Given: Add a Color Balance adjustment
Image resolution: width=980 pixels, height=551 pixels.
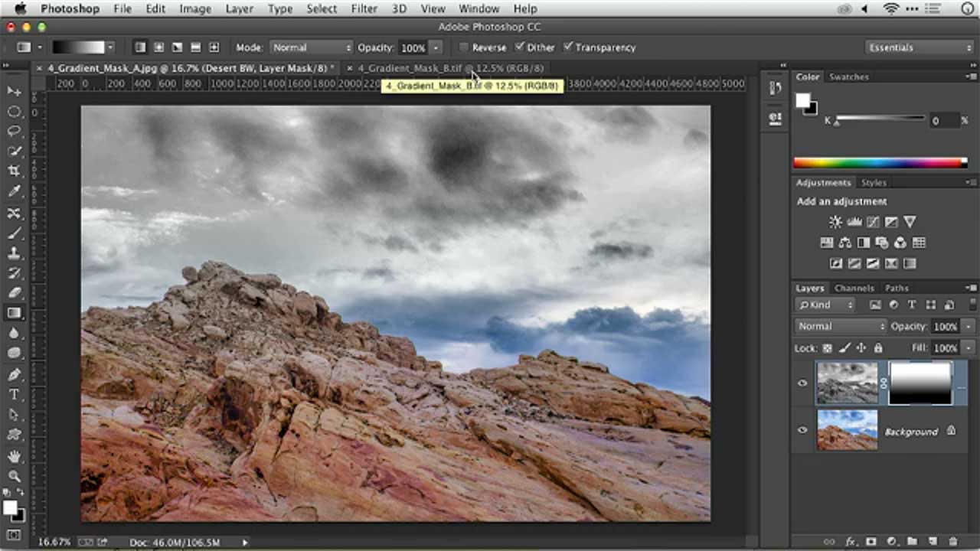Looking at the screenshot, I should [844, 243].
